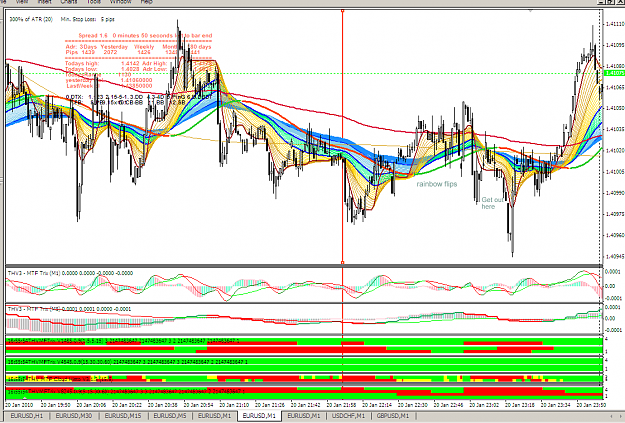Click the 1.40945 price scale value

coord(614,256)
